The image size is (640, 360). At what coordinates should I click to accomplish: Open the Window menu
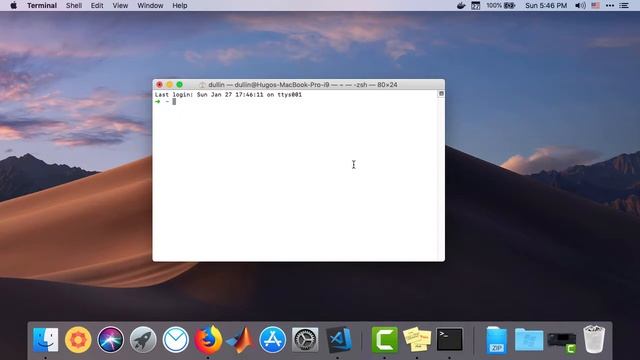(x=150, y=5)
